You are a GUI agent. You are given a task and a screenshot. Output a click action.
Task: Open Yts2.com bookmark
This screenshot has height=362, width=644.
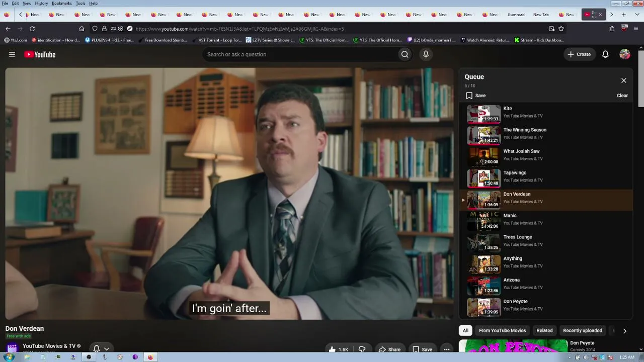click(16, 40)
